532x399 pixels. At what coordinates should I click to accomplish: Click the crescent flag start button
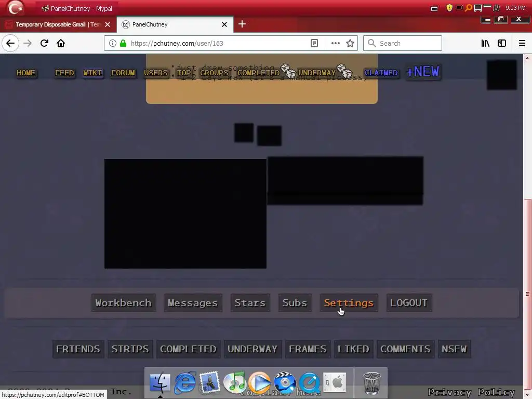[x=15, y=8]
